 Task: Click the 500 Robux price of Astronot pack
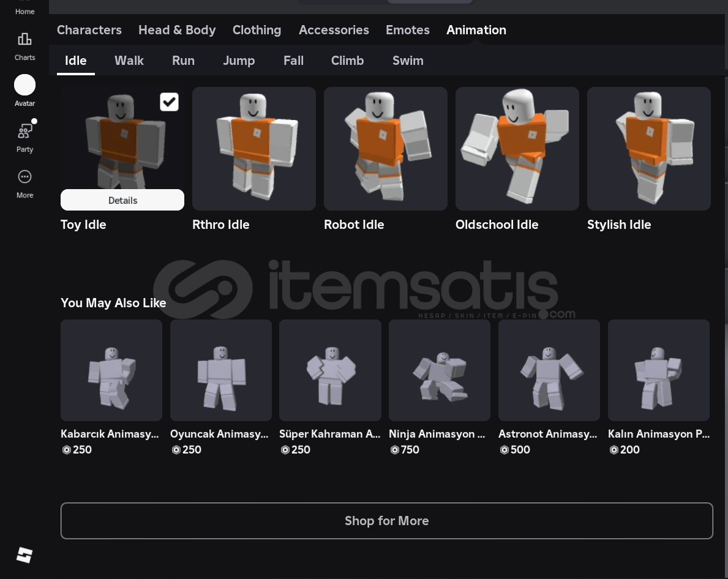coord(515,450)
